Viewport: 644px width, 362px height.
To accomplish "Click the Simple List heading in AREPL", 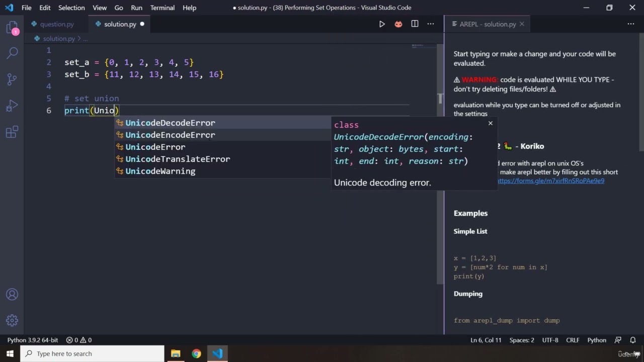I will [470, 231].
